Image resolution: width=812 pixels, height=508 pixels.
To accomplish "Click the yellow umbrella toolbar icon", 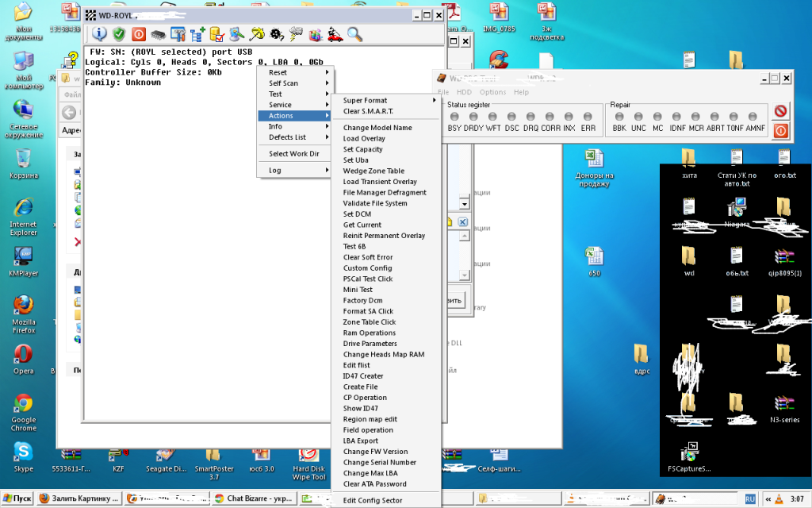I will click(257, 34).
